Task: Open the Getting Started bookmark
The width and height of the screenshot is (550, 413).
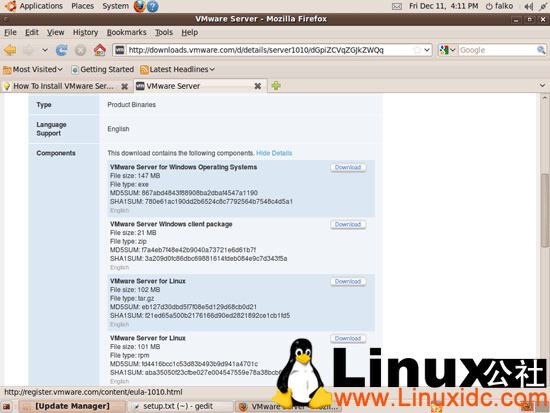Action: coord(102,69)
